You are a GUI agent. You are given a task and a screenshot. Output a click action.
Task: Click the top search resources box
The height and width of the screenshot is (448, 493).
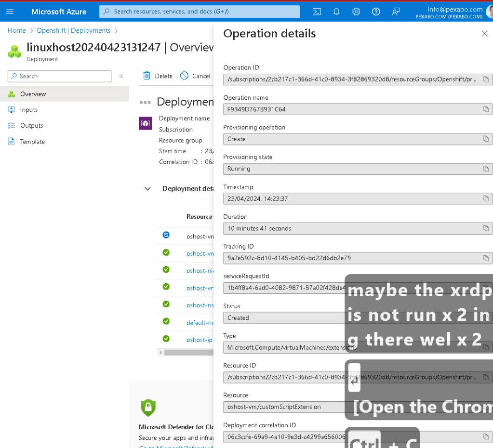[200, 12]
